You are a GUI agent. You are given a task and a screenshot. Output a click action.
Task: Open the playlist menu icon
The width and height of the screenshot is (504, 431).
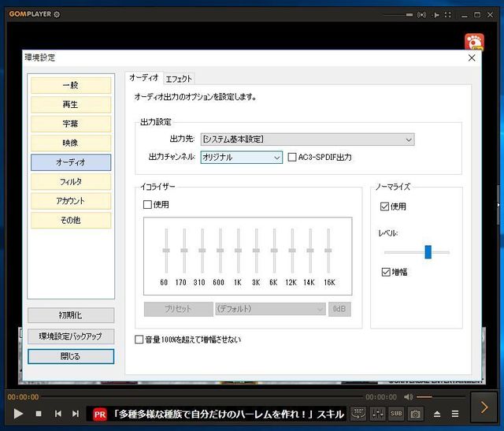click(455, 414)
